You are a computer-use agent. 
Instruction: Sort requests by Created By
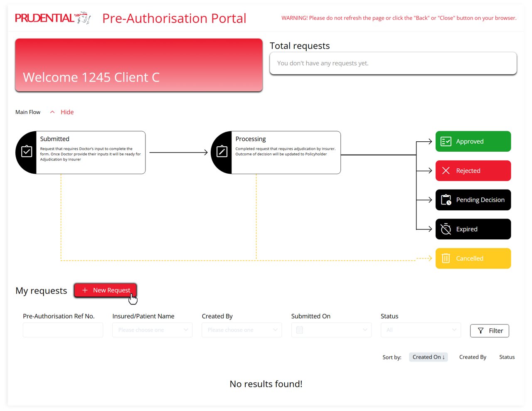click(x=473, y=357)
